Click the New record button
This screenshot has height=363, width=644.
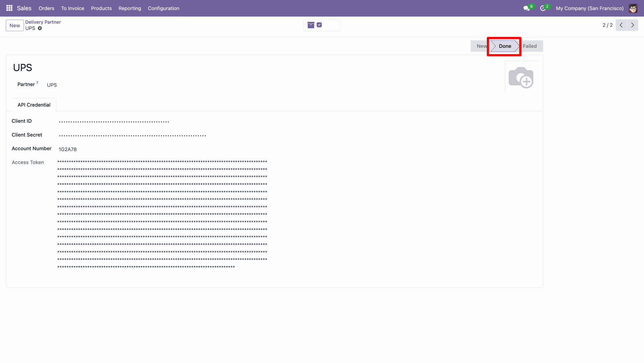pyautogui.click(x=15, y=25)
